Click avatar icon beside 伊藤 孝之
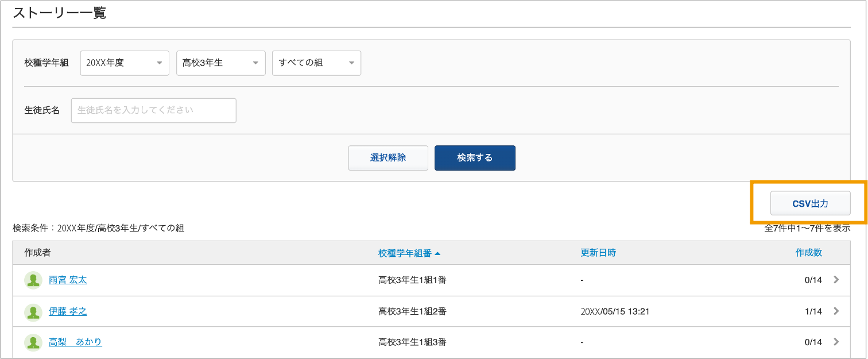868x359 pixels. 33,312
